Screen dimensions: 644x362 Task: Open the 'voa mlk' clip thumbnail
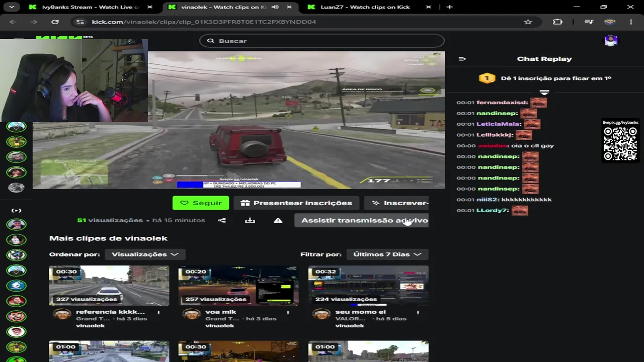pyautogui.click(x=238, y=286)
